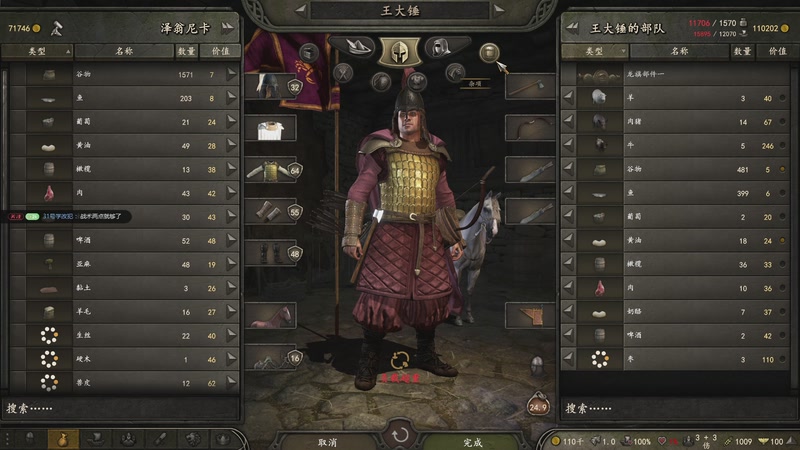Image resolution: width=800 pixels, height=450 pixels.
Task: Click the horse head mount filter icon
Action: [455, 72]
